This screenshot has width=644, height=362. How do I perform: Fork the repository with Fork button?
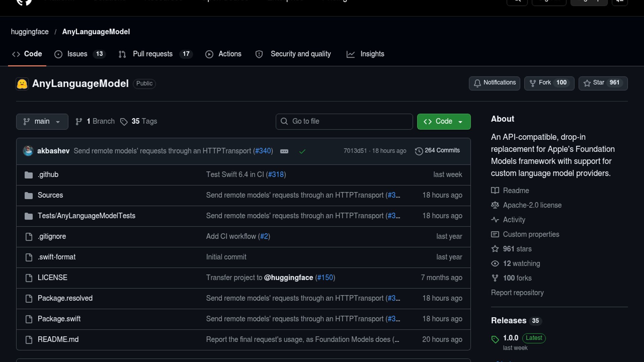tap(549, 83)
